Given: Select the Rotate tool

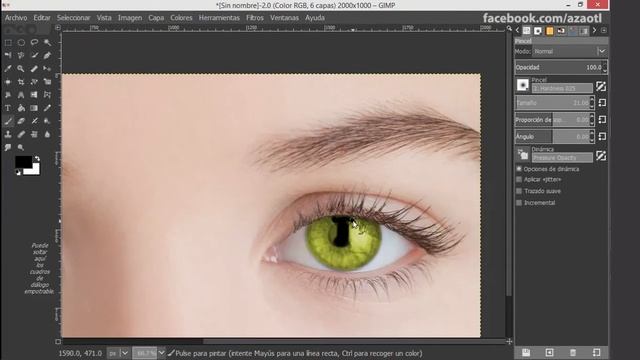Looking at the screenshot, I should click(x=34, y=82).
